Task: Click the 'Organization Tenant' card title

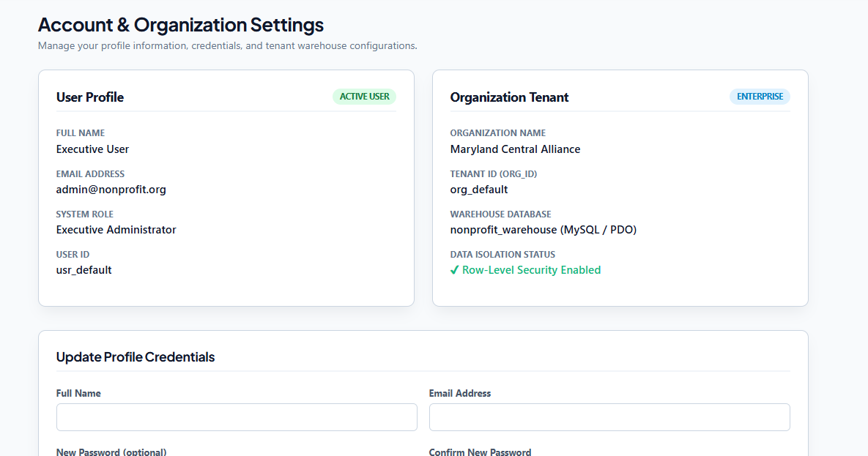Action: [x=509, y=97]
